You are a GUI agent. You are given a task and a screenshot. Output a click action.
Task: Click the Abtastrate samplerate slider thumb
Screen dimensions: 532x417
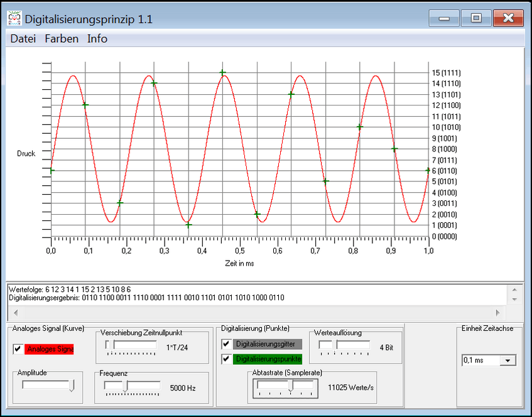pos(290,387)
